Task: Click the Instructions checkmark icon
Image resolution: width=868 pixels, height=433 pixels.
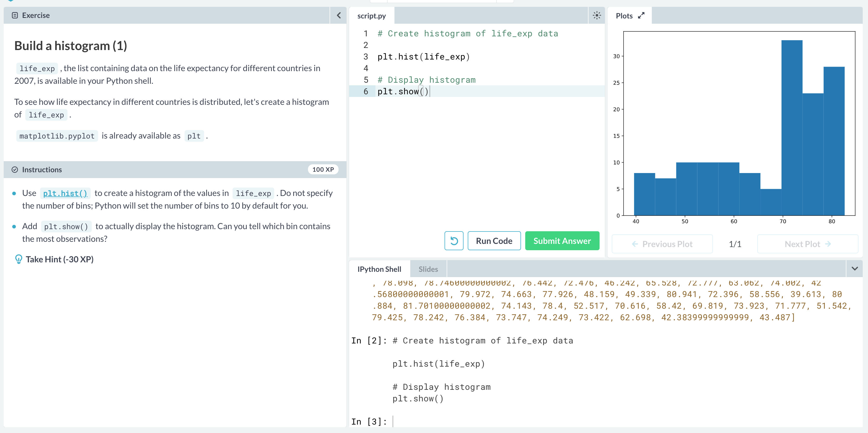Action: point(15,170)
